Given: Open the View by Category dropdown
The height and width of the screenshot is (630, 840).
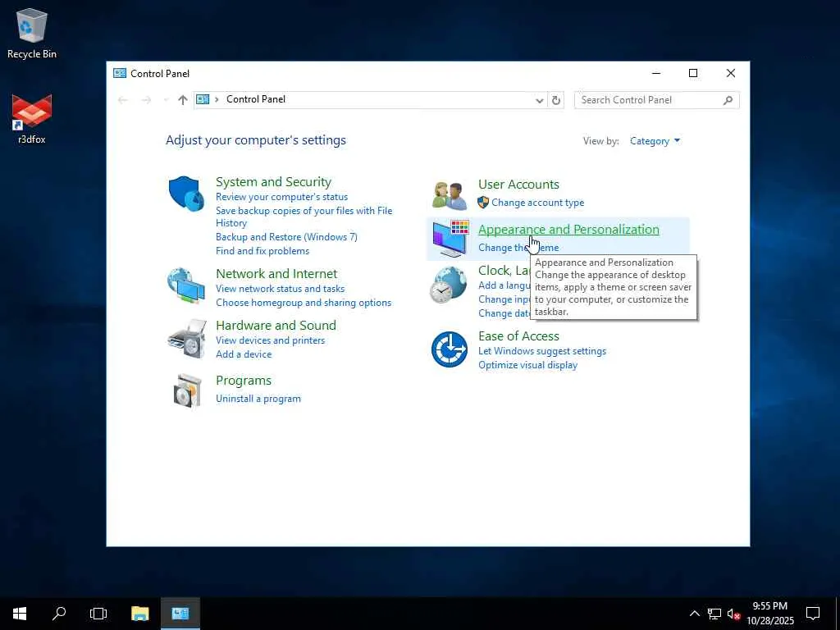Looking at the screenshot, I should [655, 141].
